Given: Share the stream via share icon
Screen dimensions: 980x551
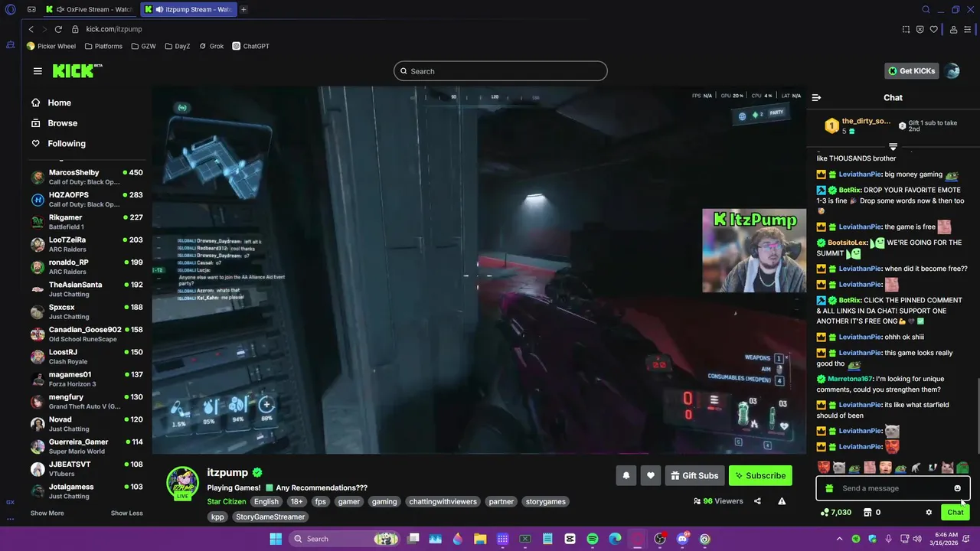Looking at the screenshot, I should click(x=757, y=501).
